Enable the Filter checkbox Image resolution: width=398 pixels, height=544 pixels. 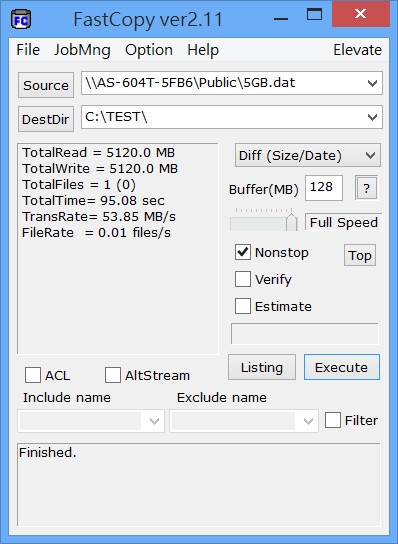point(333,420)
